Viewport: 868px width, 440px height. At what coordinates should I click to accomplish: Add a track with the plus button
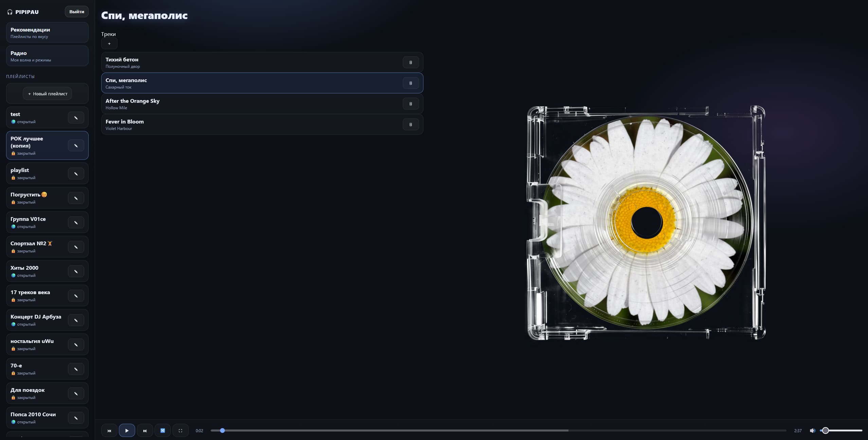pyautogui.click(x=109, y=43)
